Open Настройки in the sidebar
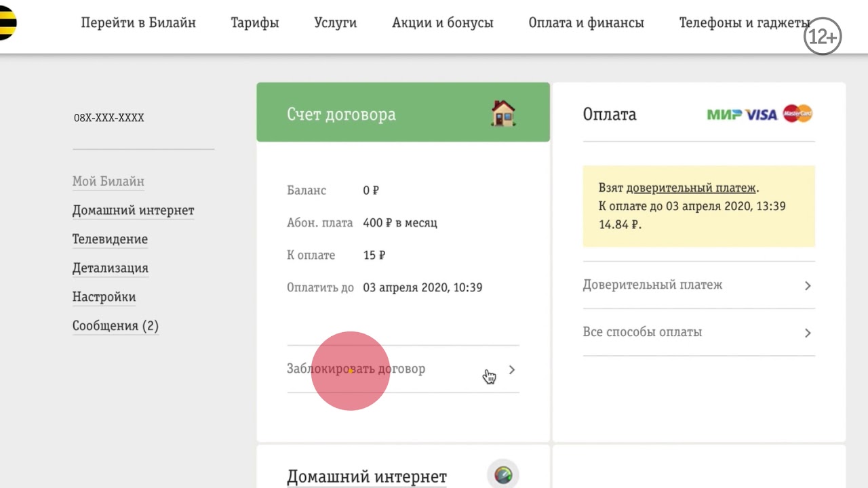 (x=104, y=297)
